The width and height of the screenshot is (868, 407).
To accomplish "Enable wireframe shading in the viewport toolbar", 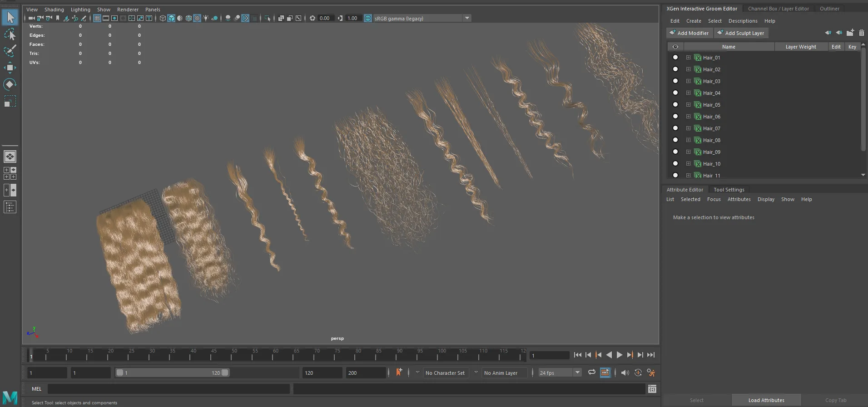I will 163,18.
